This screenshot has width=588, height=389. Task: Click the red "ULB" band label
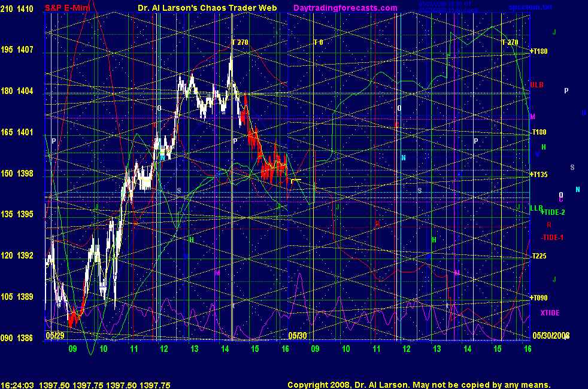tap(537, 85)
